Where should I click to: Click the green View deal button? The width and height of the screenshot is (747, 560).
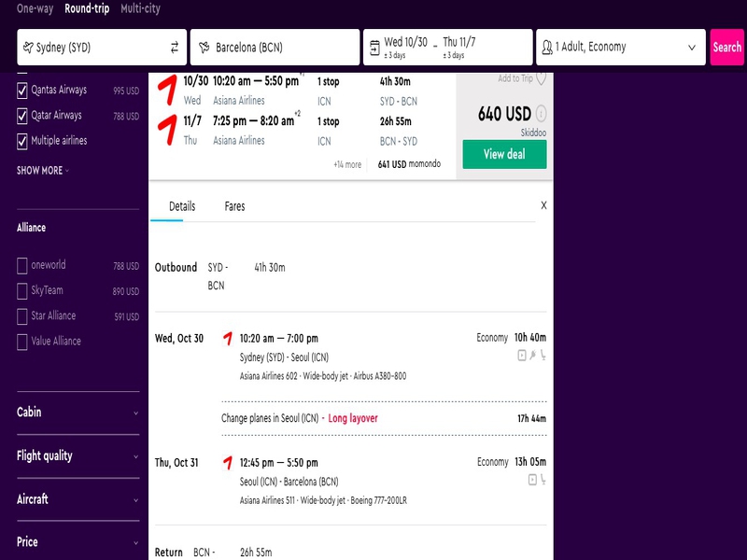point(504,154)
